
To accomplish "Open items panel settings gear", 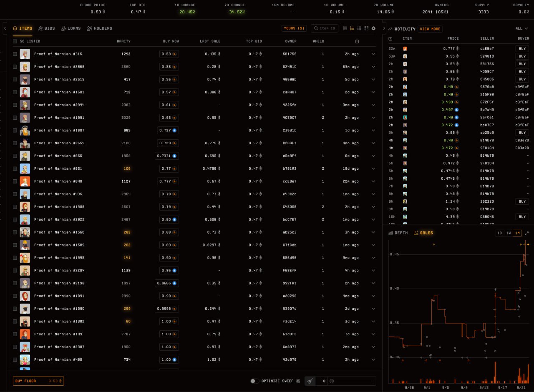I will point(373,28).
